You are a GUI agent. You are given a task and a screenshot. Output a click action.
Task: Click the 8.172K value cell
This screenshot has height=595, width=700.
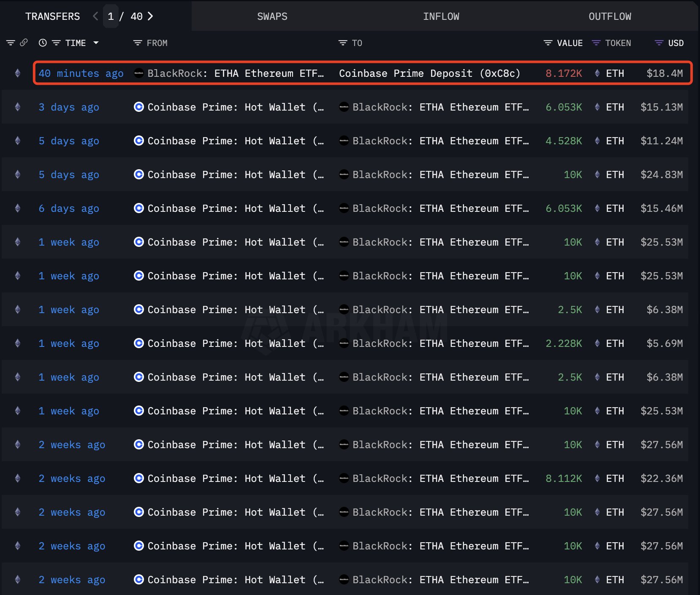click(564, 73)
